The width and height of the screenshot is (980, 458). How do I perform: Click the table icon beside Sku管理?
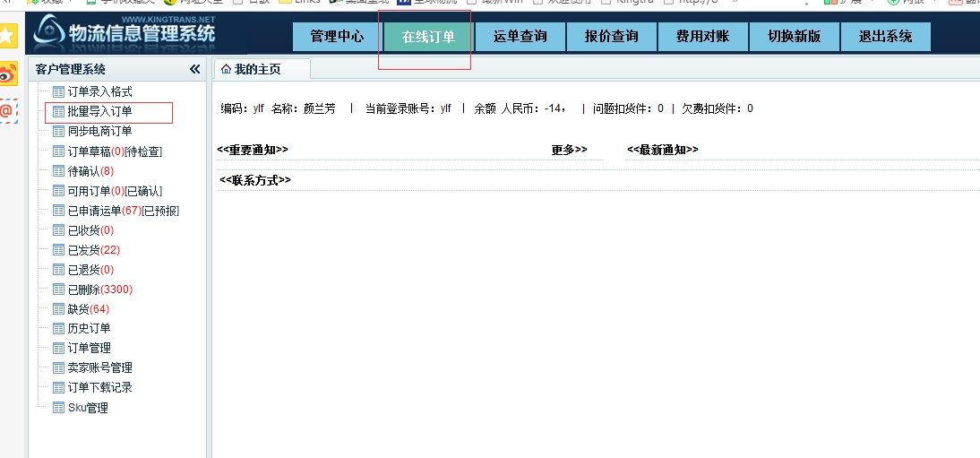pos(58,408)
